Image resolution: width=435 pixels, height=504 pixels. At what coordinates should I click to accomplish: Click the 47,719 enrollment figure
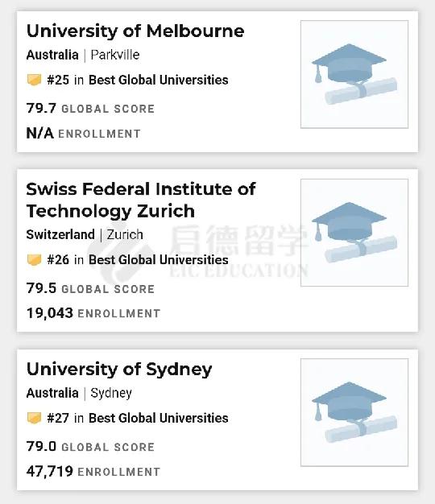(x=50, y=472)
